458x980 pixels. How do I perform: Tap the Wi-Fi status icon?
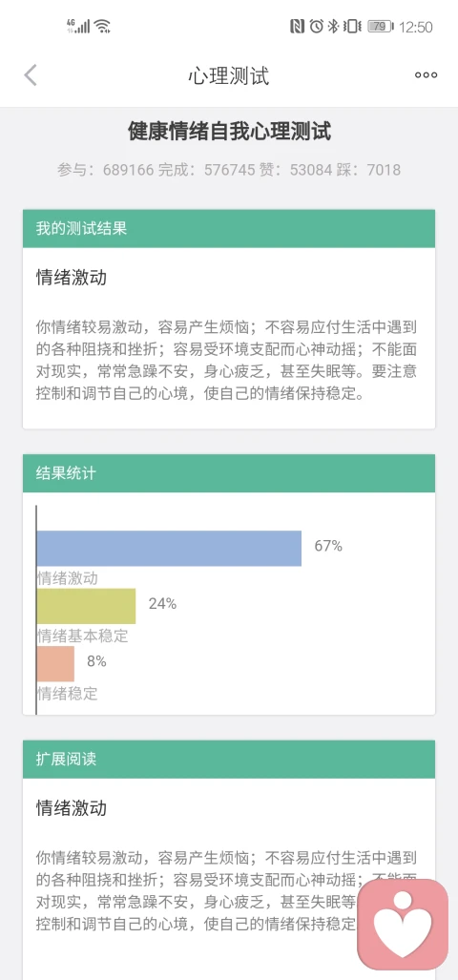click(x=102, y=26)
